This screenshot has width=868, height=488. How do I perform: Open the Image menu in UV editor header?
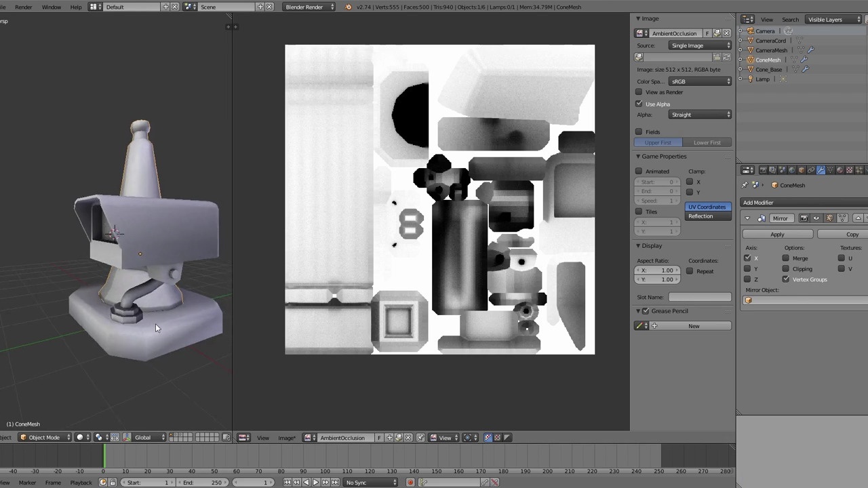(286, 437)
